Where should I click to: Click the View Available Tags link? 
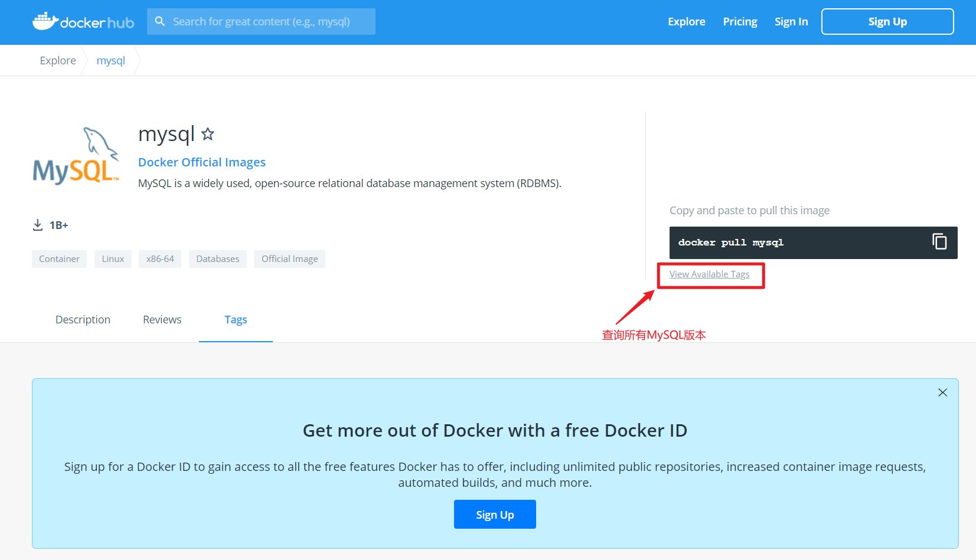(x=709, y=274)
